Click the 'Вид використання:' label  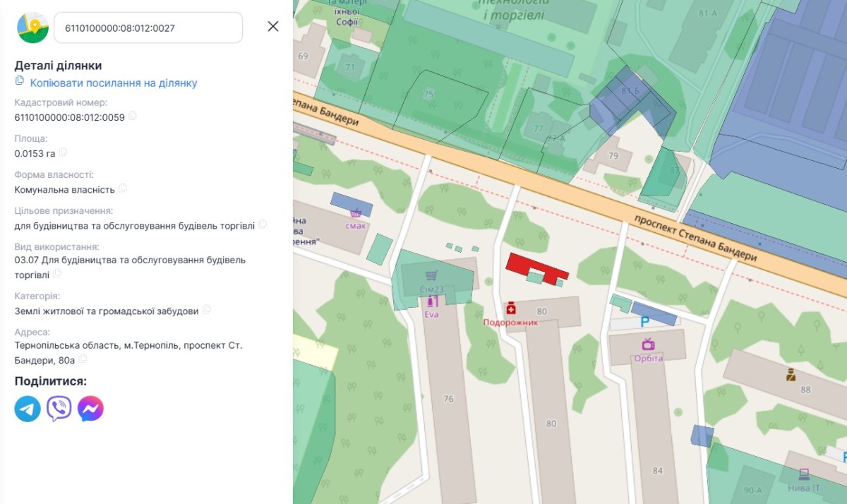pyautogui.click(x=56, y=247)
